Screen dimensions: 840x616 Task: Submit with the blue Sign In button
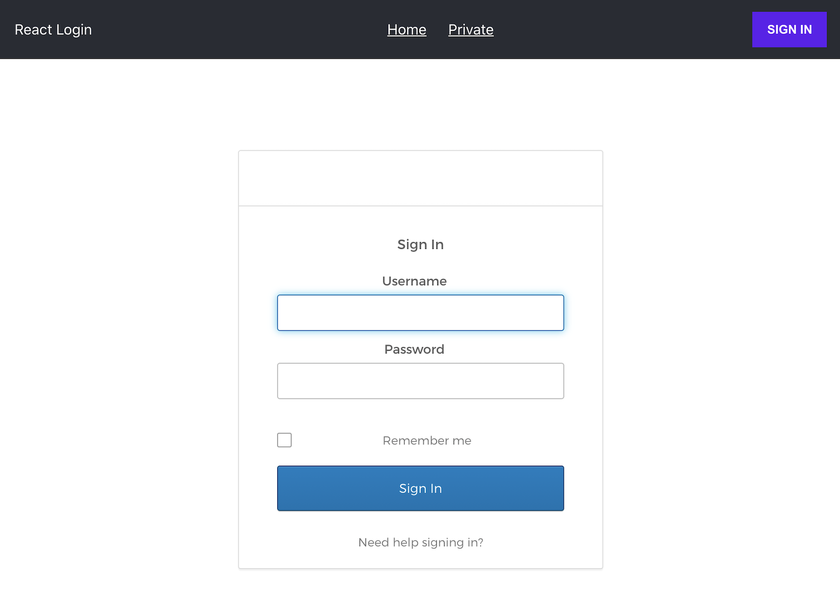(x=420, y=488)
